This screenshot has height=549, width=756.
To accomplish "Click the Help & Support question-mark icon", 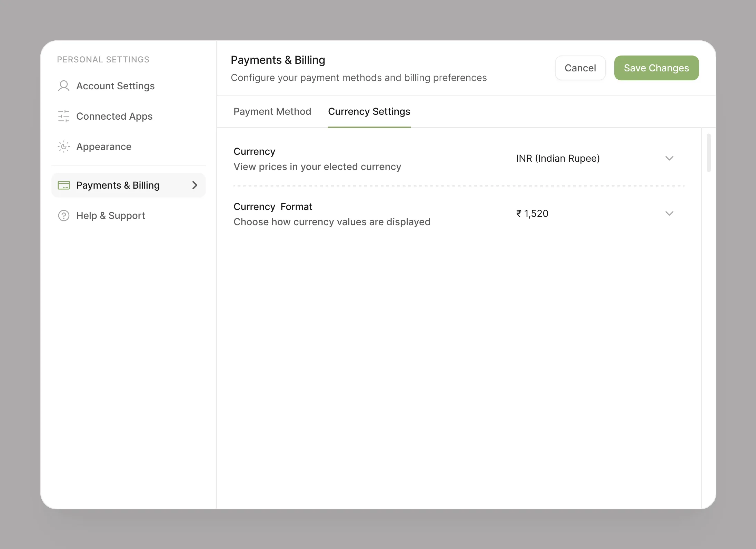I will tap(64, 216).
